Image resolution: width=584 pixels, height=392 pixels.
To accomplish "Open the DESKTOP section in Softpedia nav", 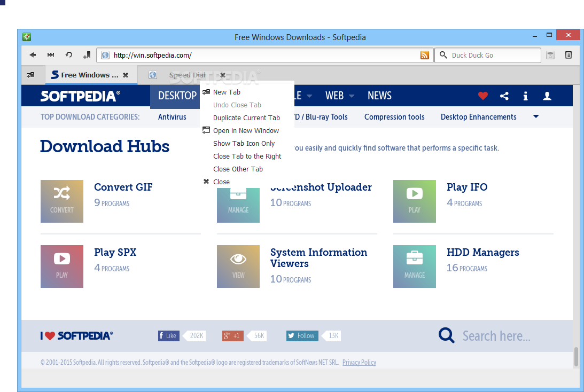I will pos(177,96).
